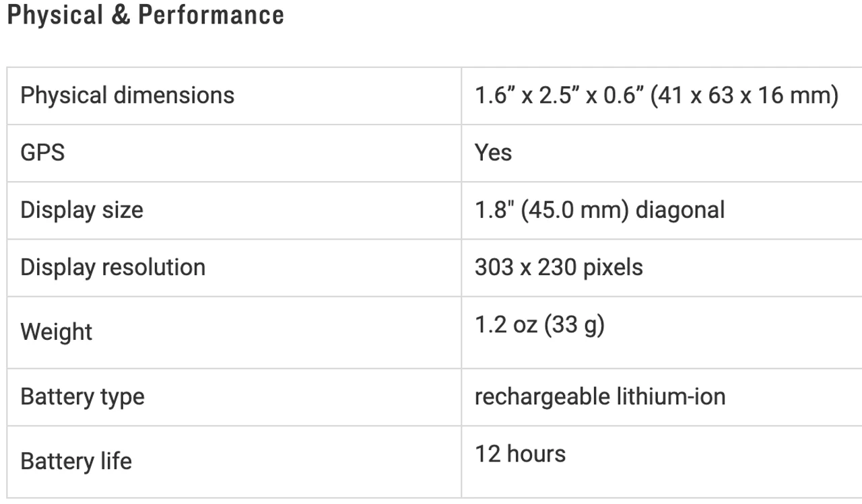Click the 1.8" diagonal display size value
This screenshot has height=504, width=862.
click(599, 210)
